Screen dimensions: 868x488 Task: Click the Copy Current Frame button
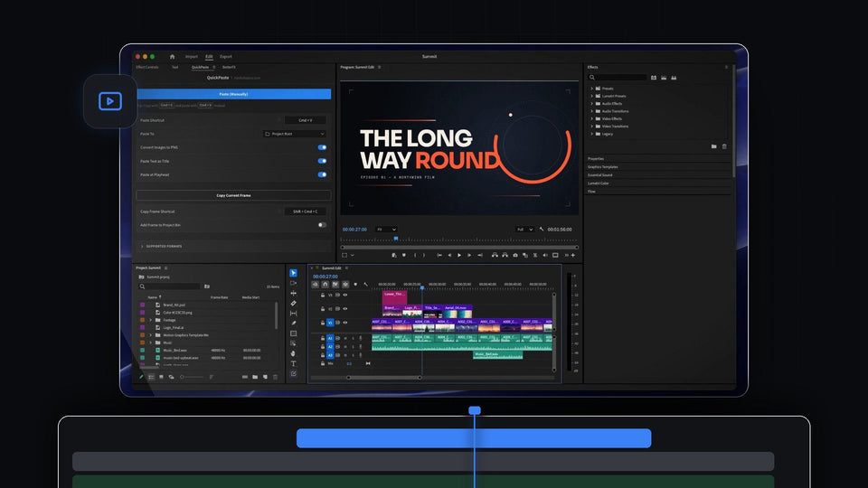click(233, 195)
